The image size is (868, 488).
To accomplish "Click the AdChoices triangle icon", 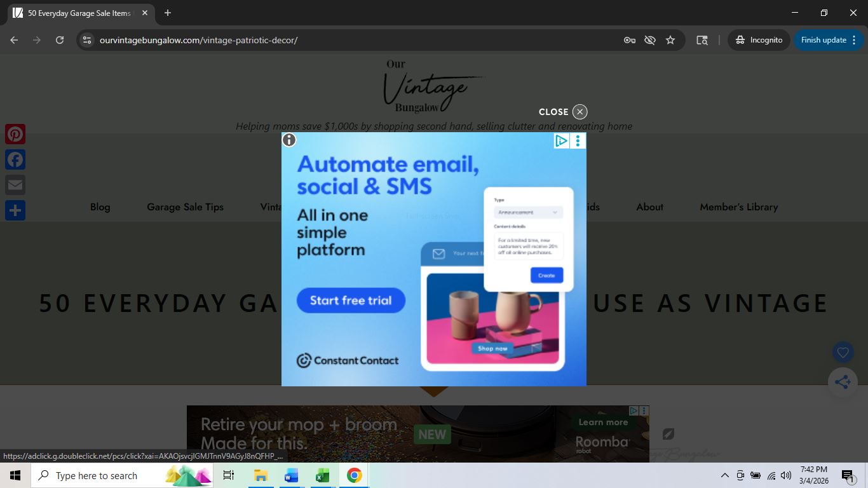I will click(561, 141).
